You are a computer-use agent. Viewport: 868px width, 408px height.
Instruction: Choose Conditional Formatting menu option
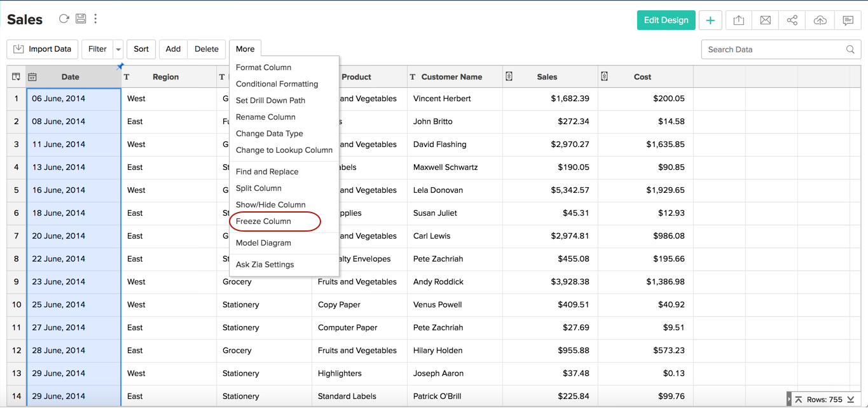tap(277, 84)
